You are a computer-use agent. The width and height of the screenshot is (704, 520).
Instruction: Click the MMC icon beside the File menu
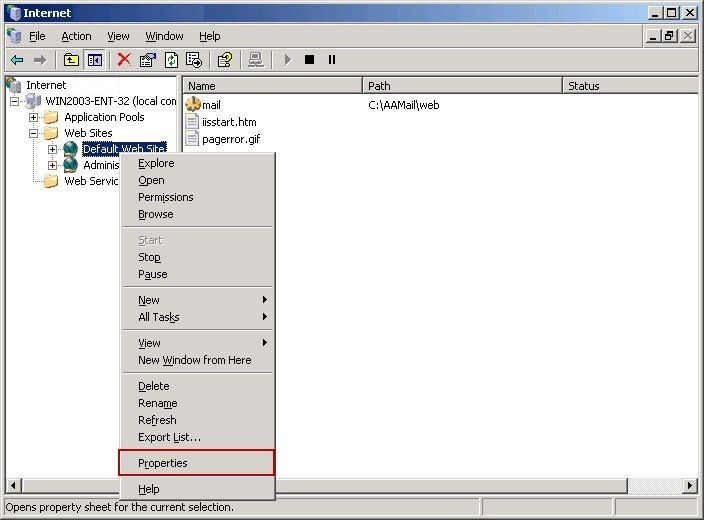pos(14,36)
